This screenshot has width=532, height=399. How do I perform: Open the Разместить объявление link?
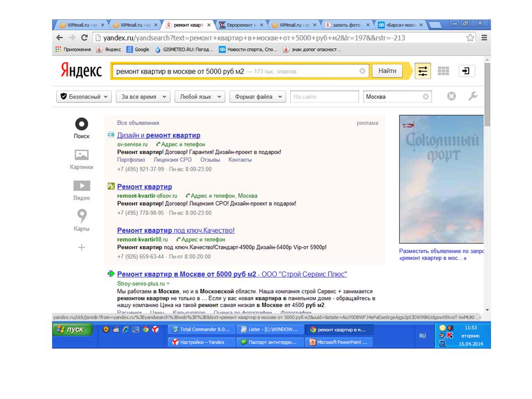(441, 254)
